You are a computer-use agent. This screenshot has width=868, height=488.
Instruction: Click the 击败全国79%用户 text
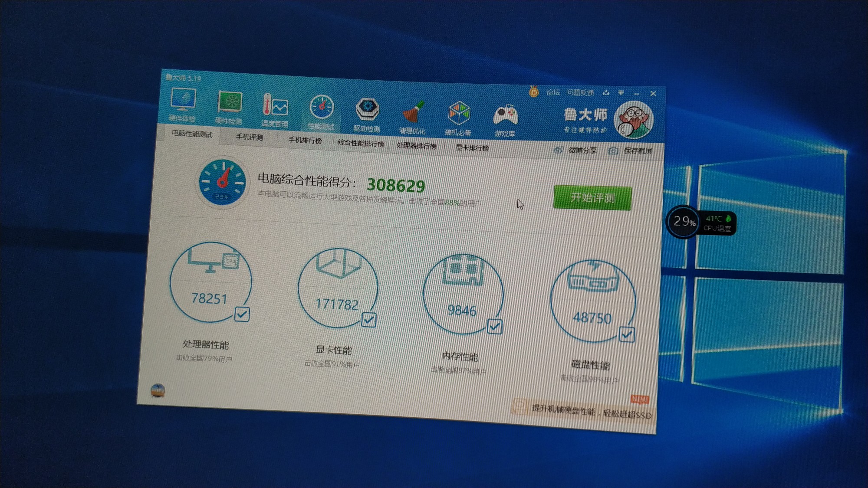[x=204, y=358]
